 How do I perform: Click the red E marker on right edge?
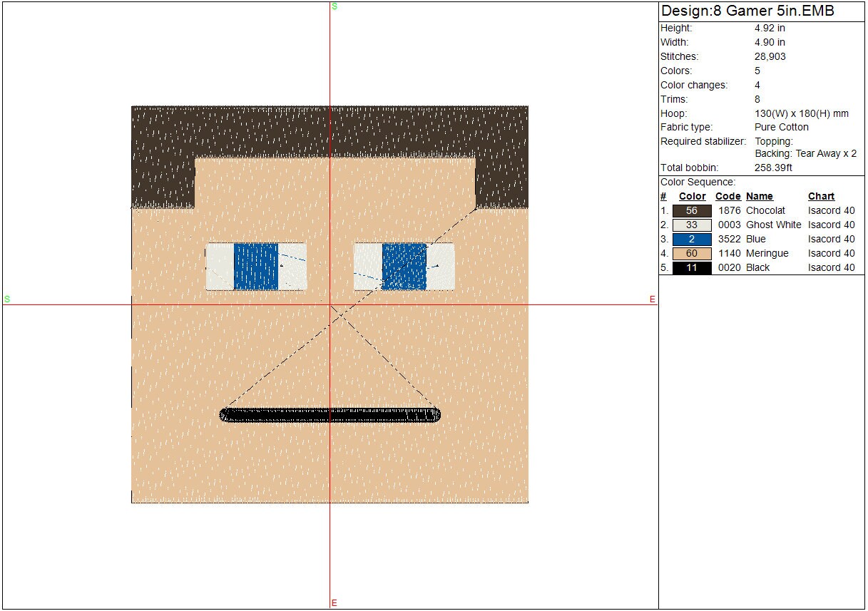652,299
